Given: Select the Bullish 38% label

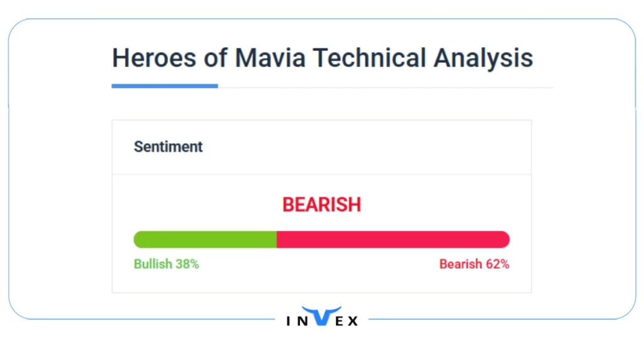Looking at the screenshot, I should pyautogui.click(x=166, y=264).
